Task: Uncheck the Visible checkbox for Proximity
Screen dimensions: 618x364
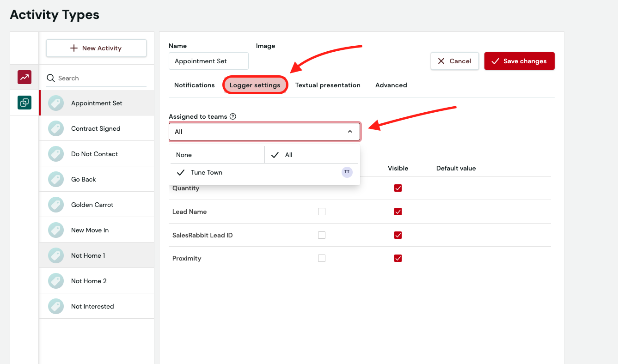Action: point(398,258)
